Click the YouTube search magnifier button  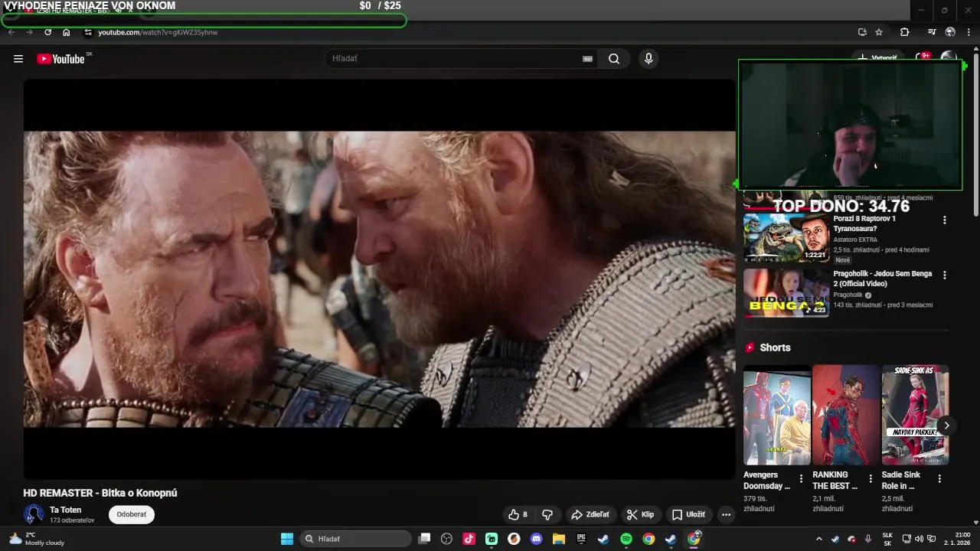coord(614,59)
